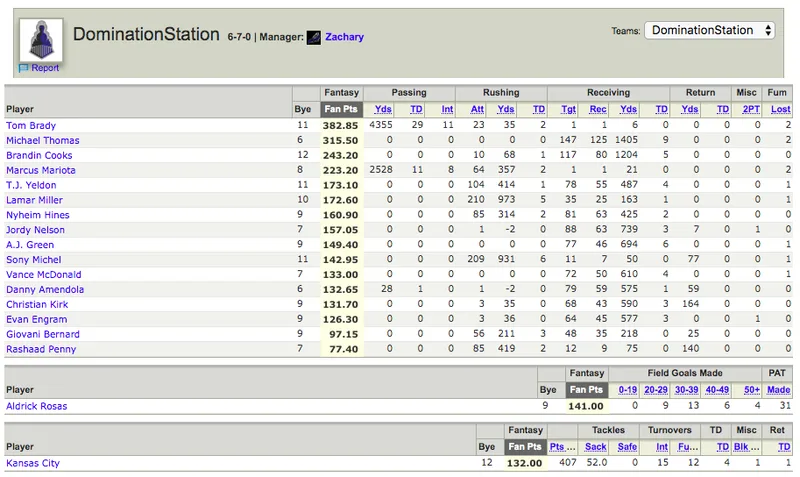Viewport: 800px width, 477px height.
Task: Open Sony Michel's player page
Action: 34,260
